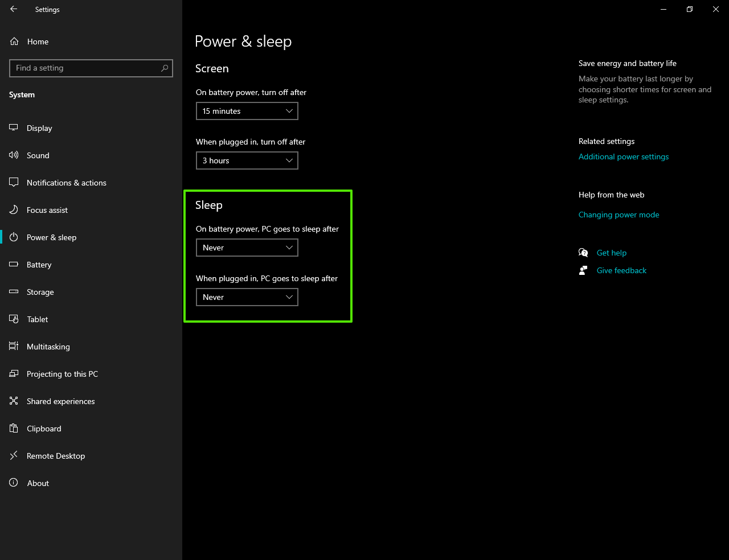Image resolution: width=729 pixels, height=560 pixels.
Task: Select Focus assist in sidebar
Action: 91,210
